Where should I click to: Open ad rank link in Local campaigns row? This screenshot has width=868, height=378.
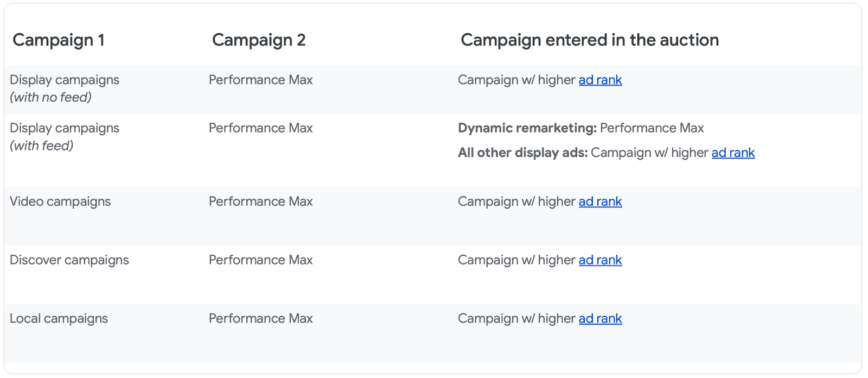tap(600, 319)
